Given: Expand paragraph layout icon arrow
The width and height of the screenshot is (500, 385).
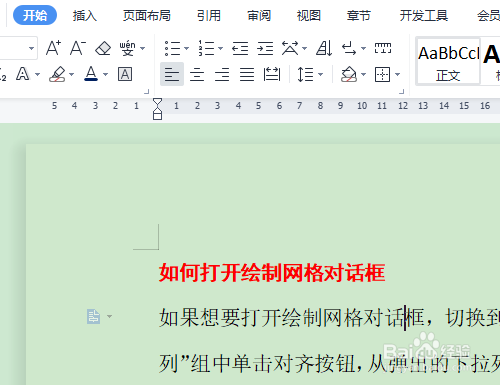Looking at the screenshot, I should tap(109, 316).
